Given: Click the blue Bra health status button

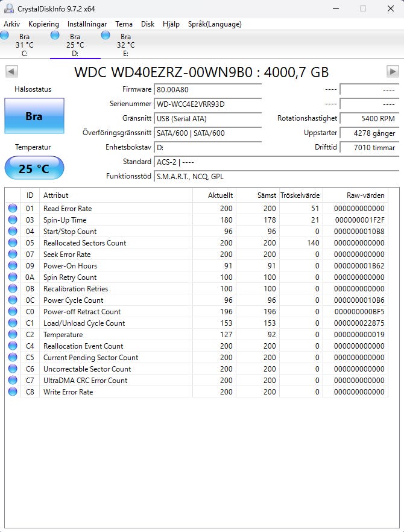Looking at the screenshot, I should 34,116.
